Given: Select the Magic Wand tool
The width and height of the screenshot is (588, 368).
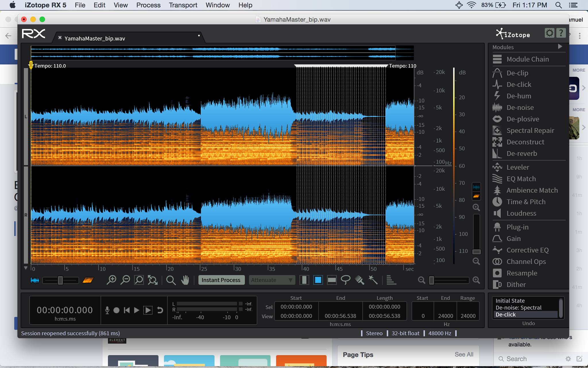Looking at the screenshot, I should point(373,280).
